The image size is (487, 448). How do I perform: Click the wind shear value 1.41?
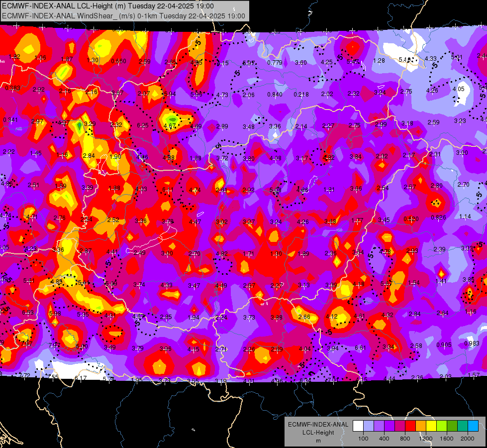(x=441, y=281)
